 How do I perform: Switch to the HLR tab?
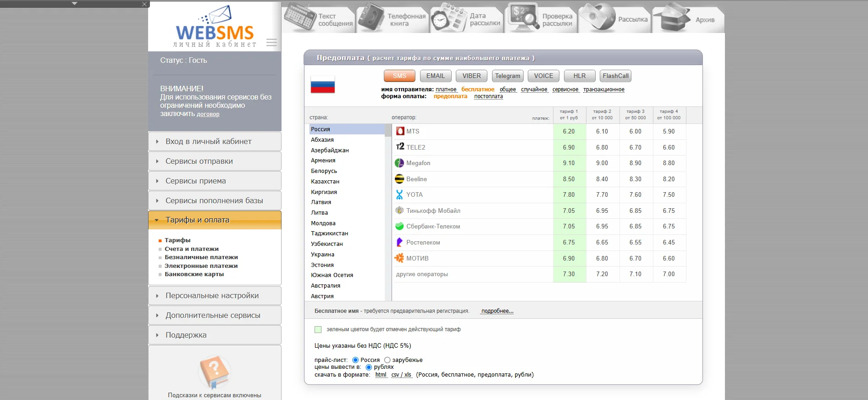pyautogui.click(x=580, y=76)
